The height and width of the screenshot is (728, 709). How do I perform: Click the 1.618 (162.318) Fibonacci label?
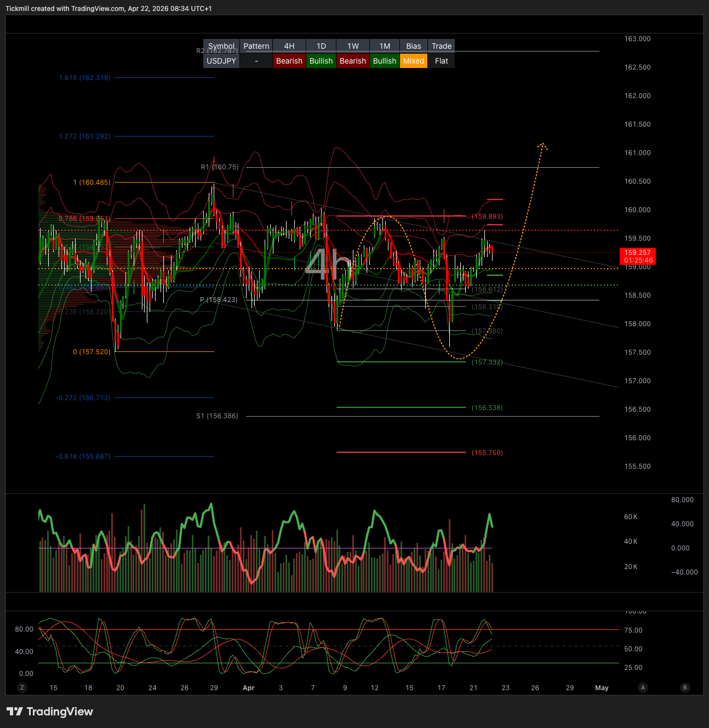pyautogui.click(x=85, y=78)
